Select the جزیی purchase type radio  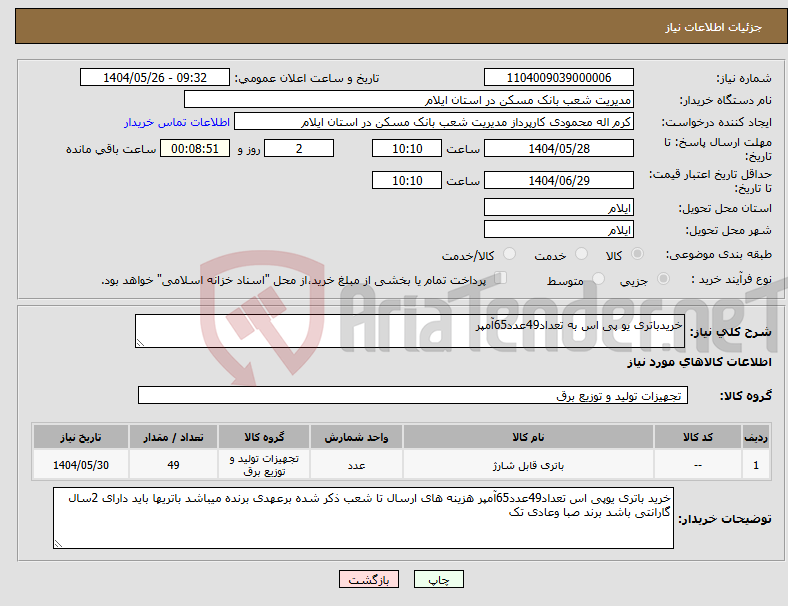tap(663, 278)
